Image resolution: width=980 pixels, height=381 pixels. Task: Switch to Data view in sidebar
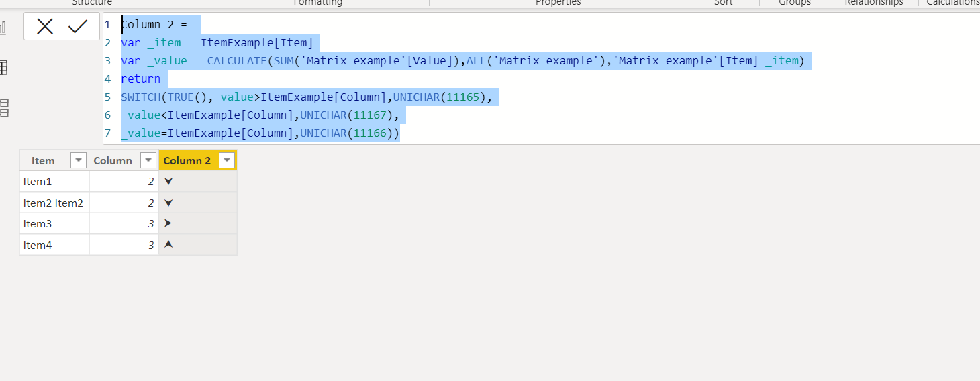3,67
